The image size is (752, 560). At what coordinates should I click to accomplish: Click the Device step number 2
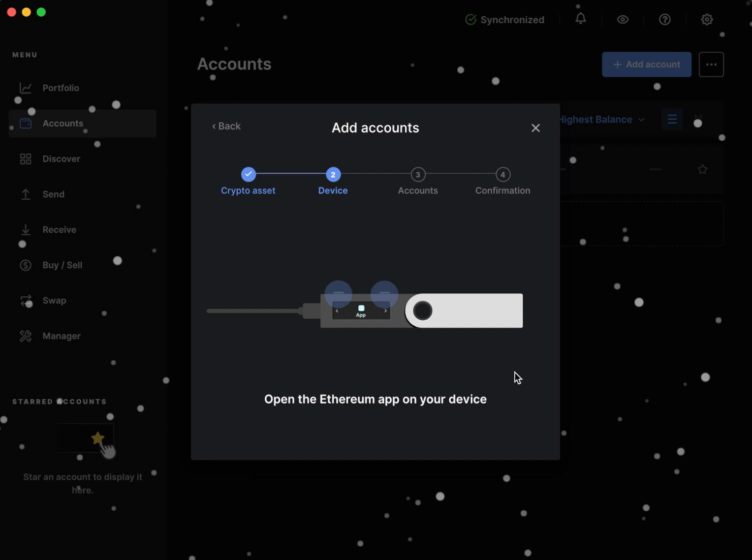pyautogui.click(x=333, y=174)
